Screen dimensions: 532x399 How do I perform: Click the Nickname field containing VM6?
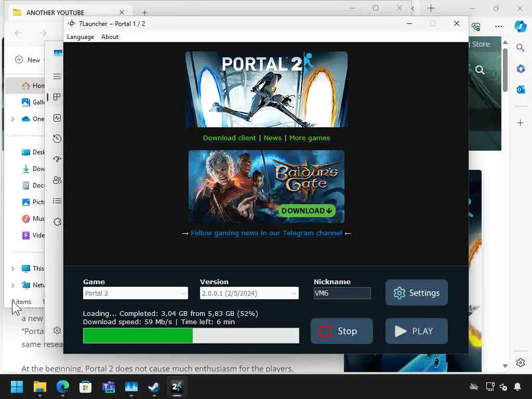(x=342, y=293)
